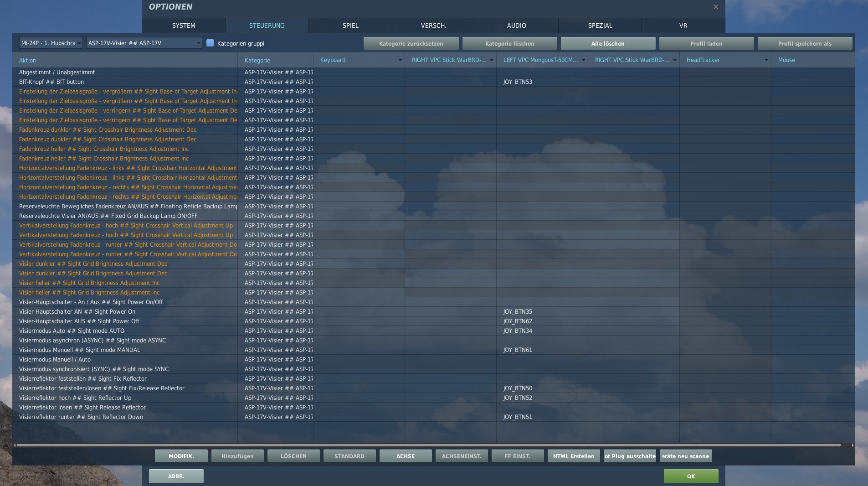868x486 pixels.
Task: Select the Visierreflektor feststellen/lösen row
Action: 433,388
